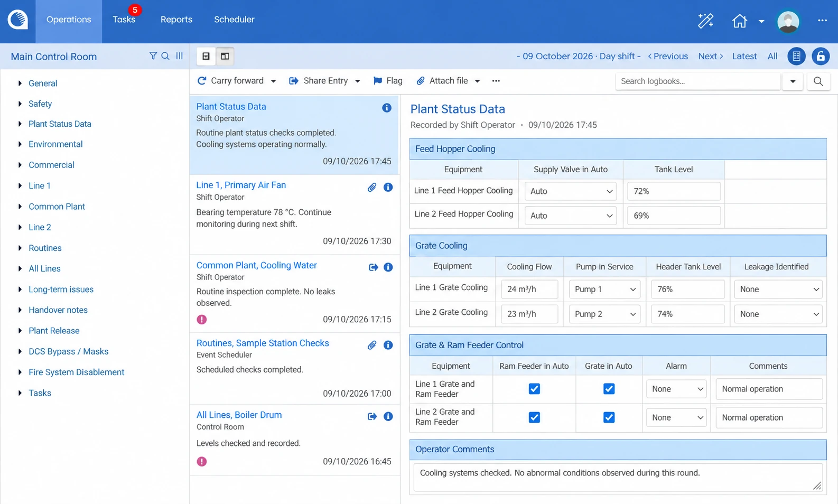Open the logbook report round icon

tap(796, 56)
